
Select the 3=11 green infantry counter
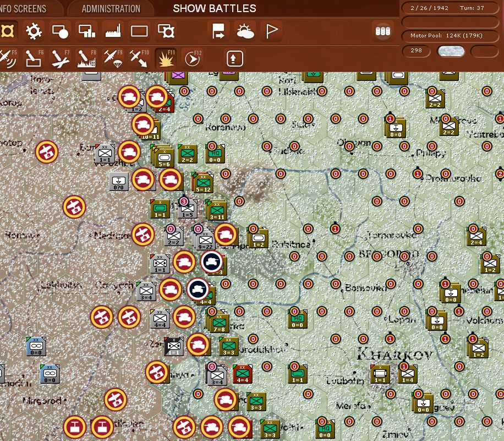point(217,211)
